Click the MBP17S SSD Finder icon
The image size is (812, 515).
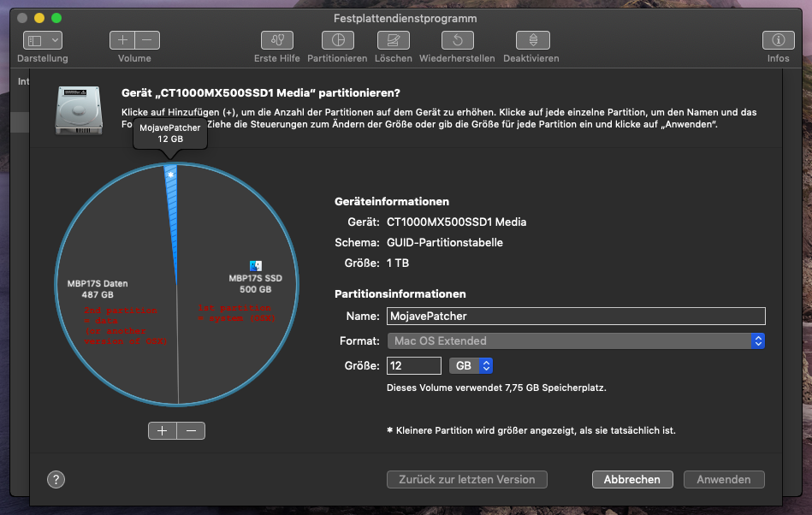tap(255, 265)
